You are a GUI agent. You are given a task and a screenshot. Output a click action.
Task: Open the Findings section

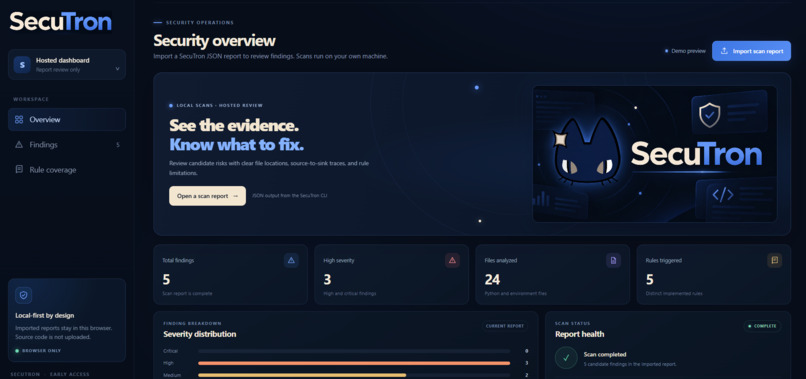pyautogui.click(x=67, y=145)
